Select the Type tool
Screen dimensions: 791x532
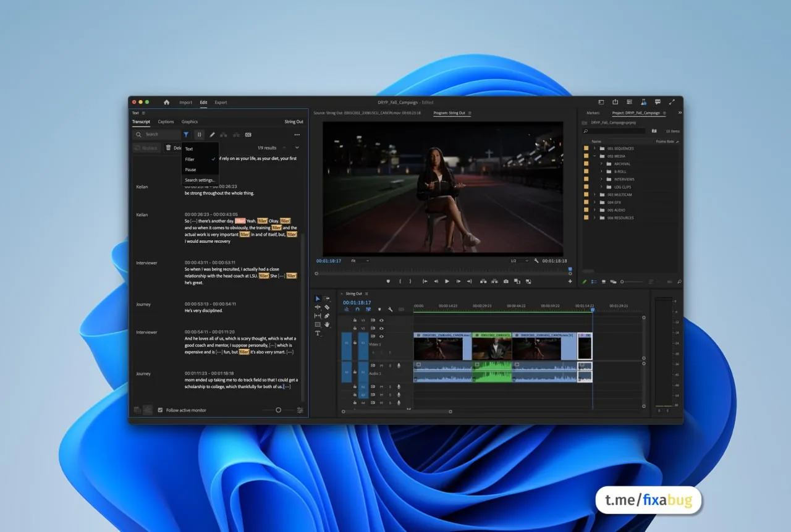tap(318, 333)
